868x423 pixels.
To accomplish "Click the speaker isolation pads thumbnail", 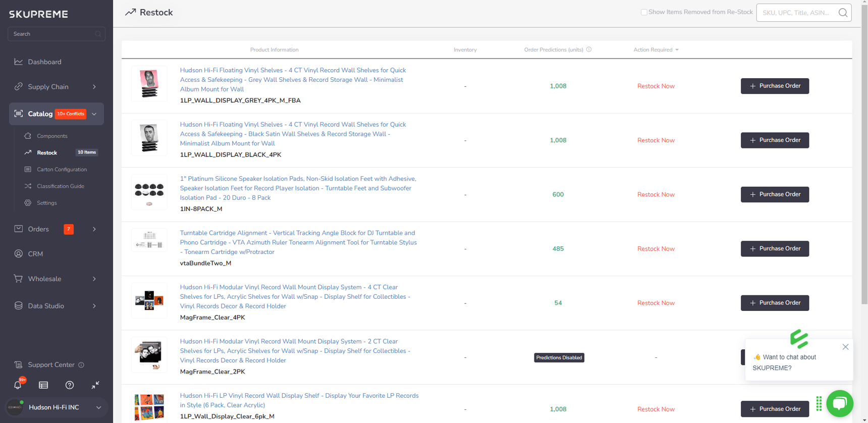I will [x=149, y=192].
